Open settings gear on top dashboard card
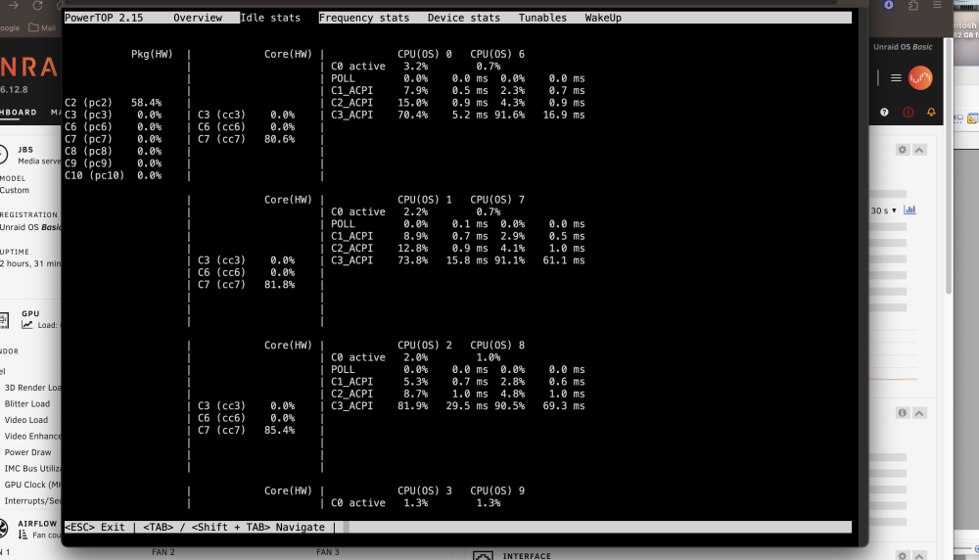The width and height of the screenshot is (979, 560). click(x=903, y=150)
